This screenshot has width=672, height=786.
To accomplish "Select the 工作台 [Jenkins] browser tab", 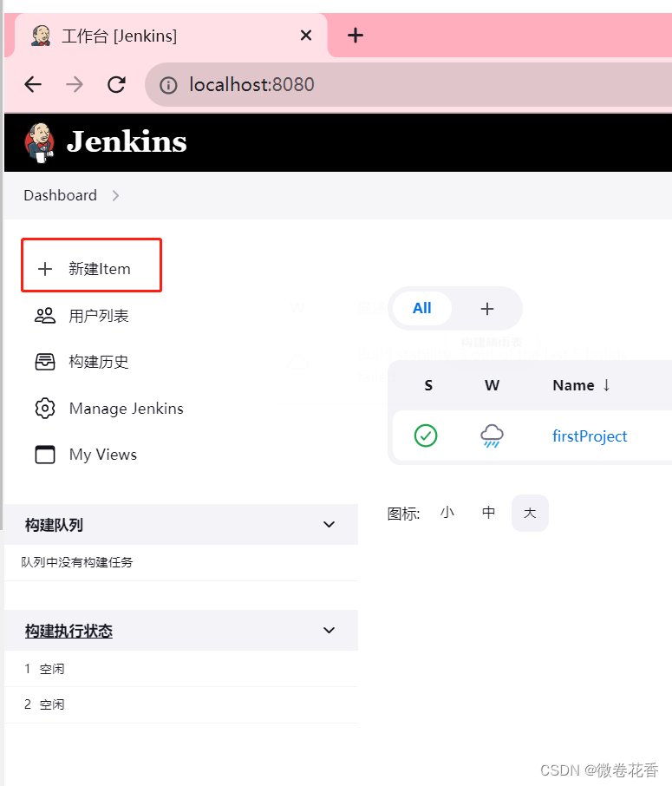I will (170, 36).
